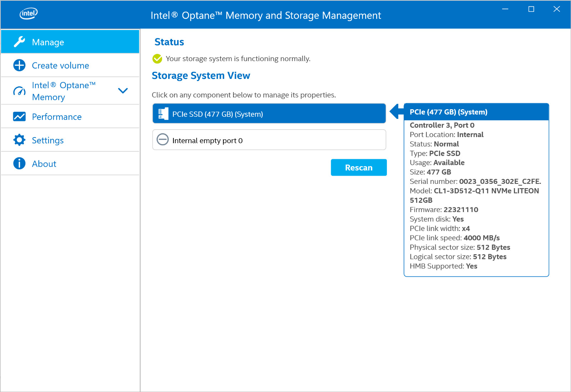The height and width of the screenshot is (392, 571).
Task: Click the gear icon beside Settings
Action: point(19,140)
